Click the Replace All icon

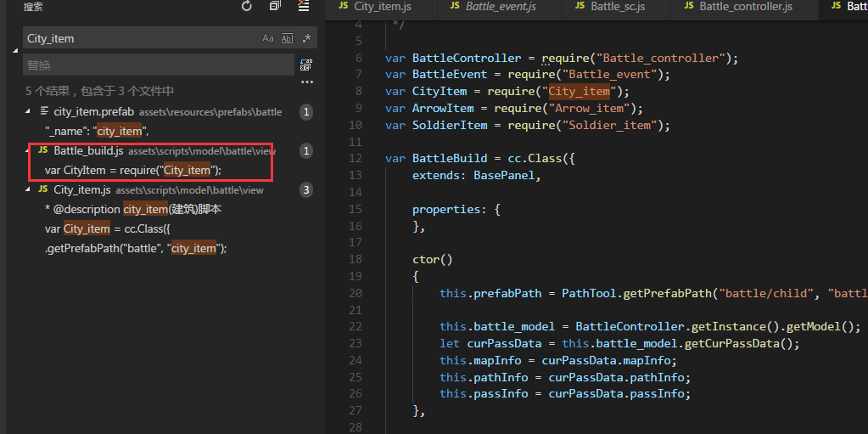[x=306, y=65]
